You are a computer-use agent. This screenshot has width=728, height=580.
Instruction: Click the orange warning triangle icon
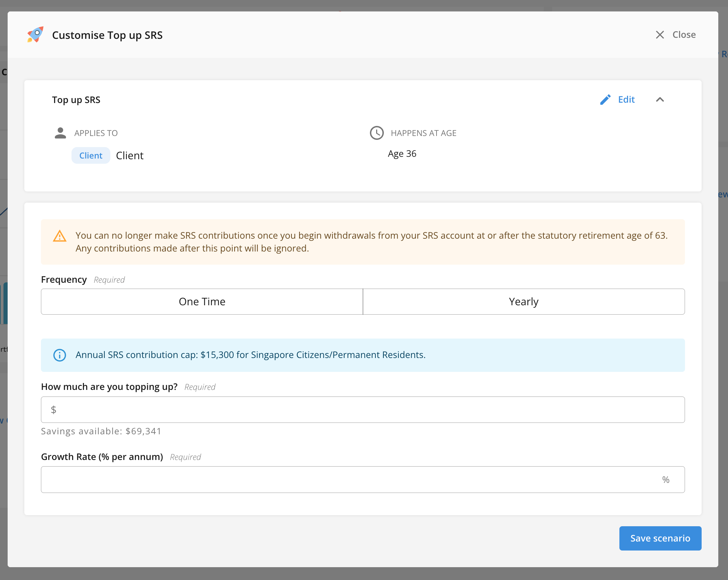[x=60, y=236]
